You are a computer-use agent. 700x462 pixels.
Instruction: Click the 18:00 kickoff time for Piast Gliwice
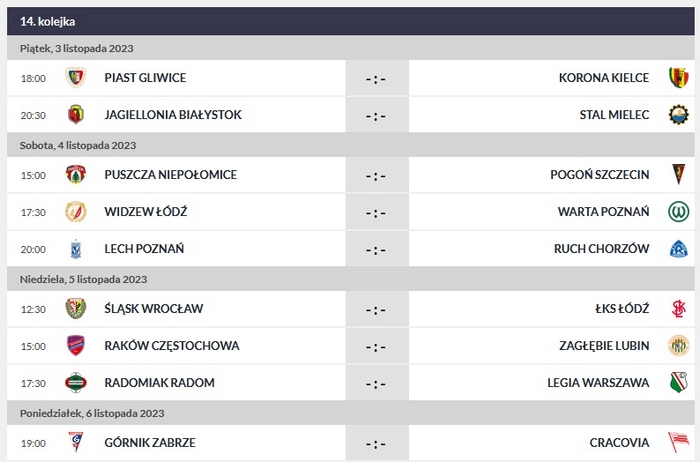click(x=33, y=78)
